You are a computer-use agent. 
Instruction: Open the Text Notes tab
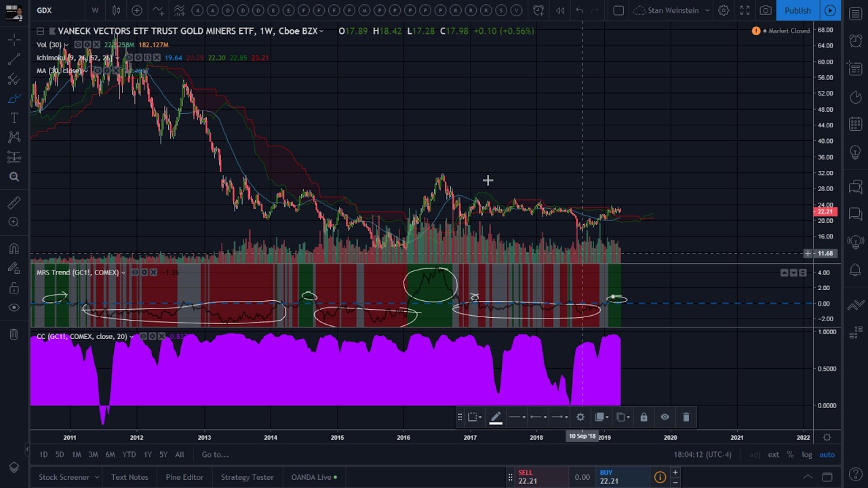130,477
